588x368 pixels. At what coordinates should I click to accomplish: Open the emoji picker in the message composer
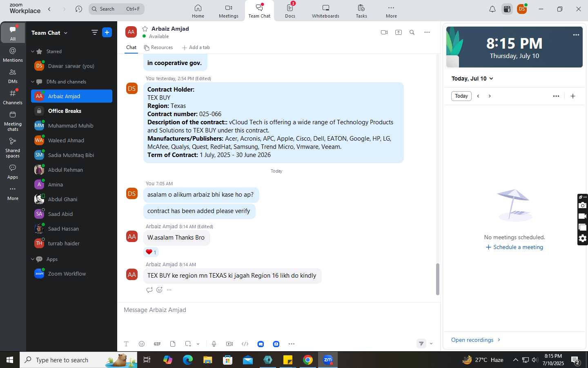point(142,344)
